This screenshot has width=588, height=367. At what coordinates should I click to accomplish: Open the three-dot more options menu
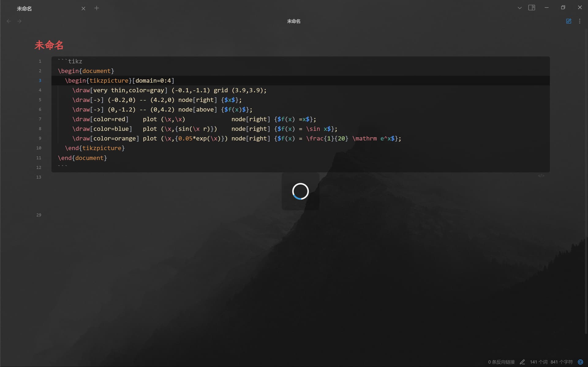[579, 21]
